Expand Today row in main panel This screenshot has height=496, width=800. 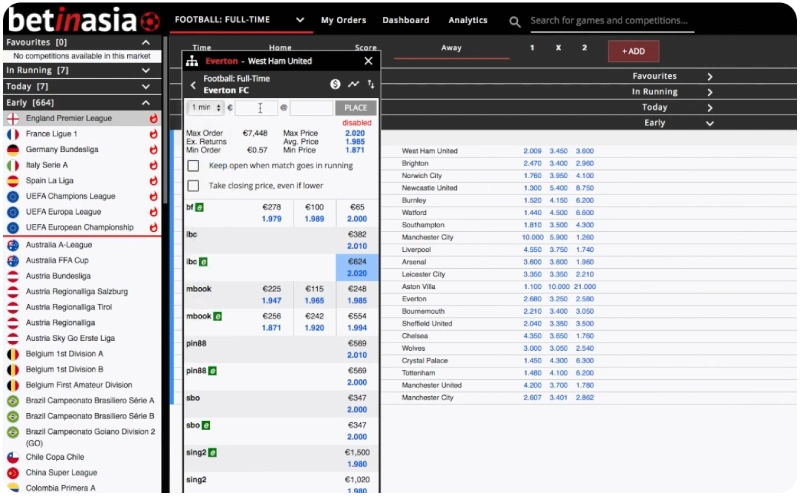tap(710, 108)
